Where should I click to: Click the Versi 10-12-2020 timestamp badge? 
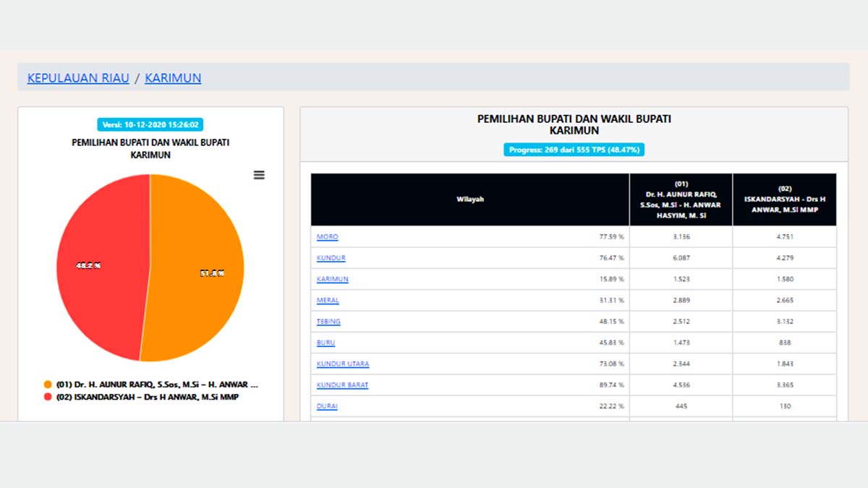click(150, 124)
